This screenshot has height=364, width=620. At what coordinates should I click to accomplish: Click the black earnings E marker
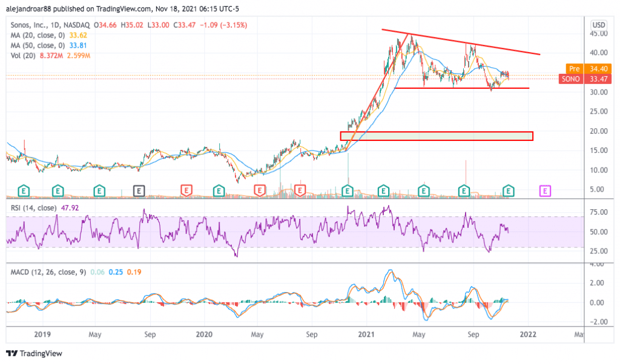tap(139, 191)
